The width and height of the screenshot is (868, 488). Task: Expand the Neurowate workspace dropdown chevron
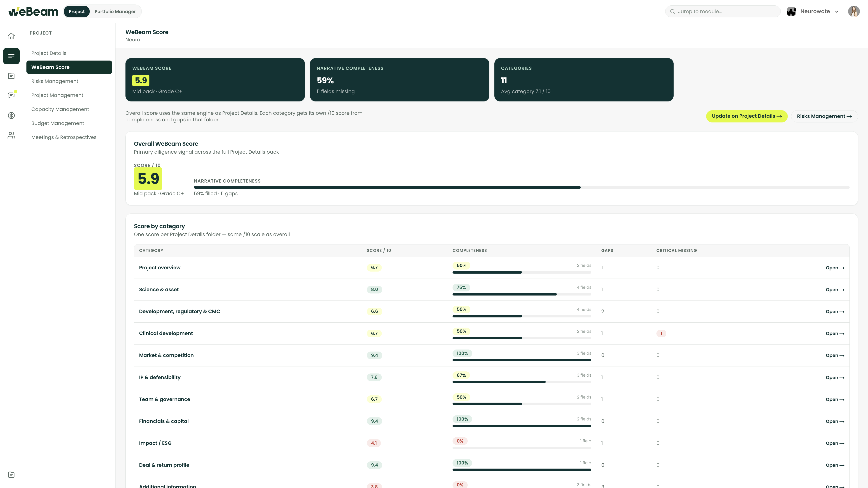pos(837,12)
